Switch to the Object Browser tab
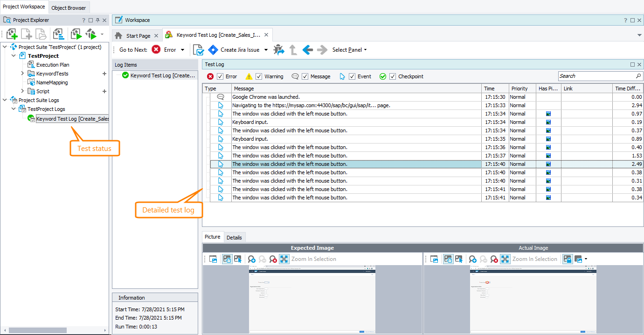 tap(69, 7)
